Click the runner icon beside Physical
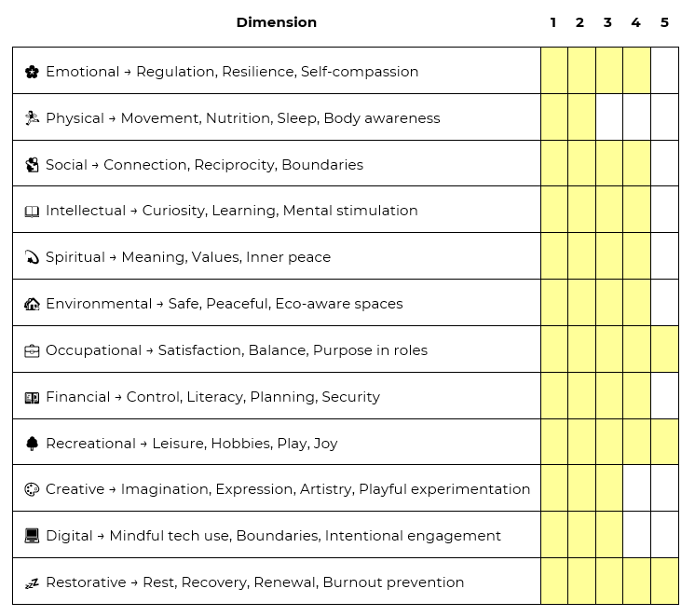Viewport: 695px width, 616px height. (32, 118)
